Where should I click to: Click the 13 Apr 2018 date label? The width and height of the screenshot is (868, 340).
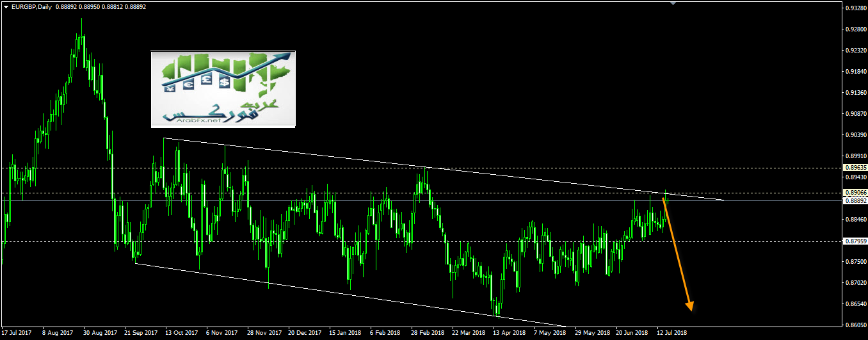[509, 333]
